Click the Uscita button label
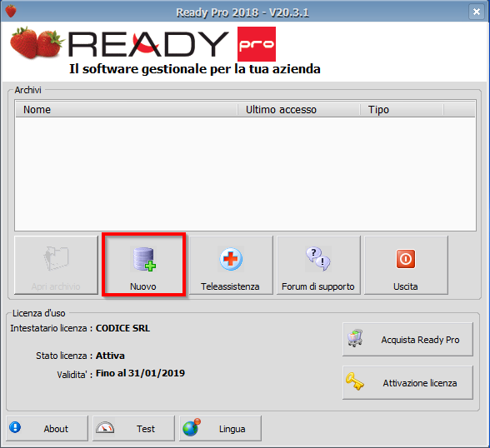 tap(405, 286)
